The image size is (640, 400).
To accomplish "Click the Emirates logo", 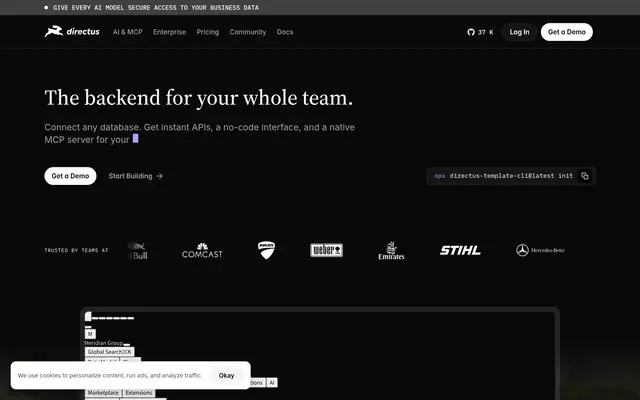I will (x=391, y=251).
